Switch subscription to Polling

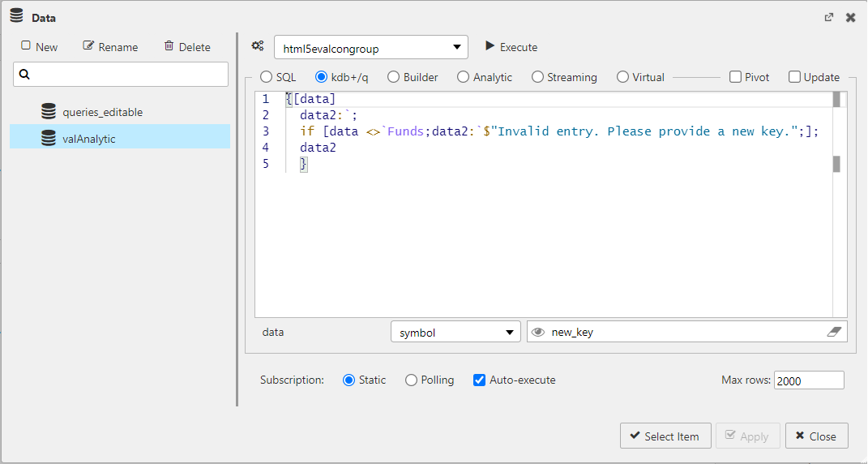[412, 380]
